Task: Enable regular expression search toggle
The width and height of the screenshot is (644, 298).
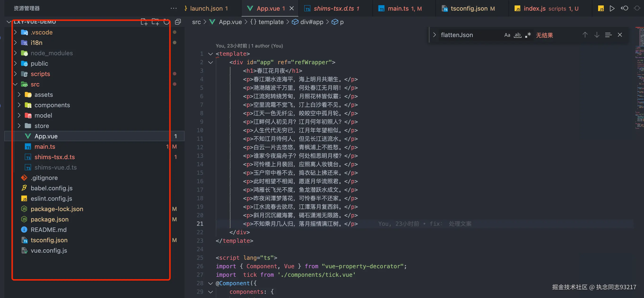Action: tap(528, 35)
